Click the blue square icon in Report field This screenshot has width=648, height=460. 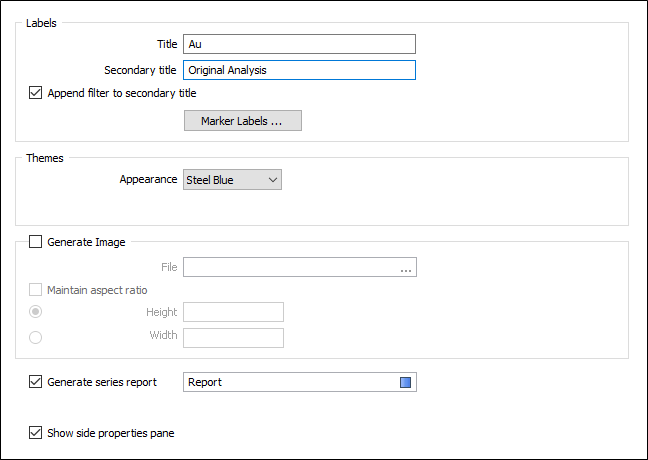tap(405, 382)
